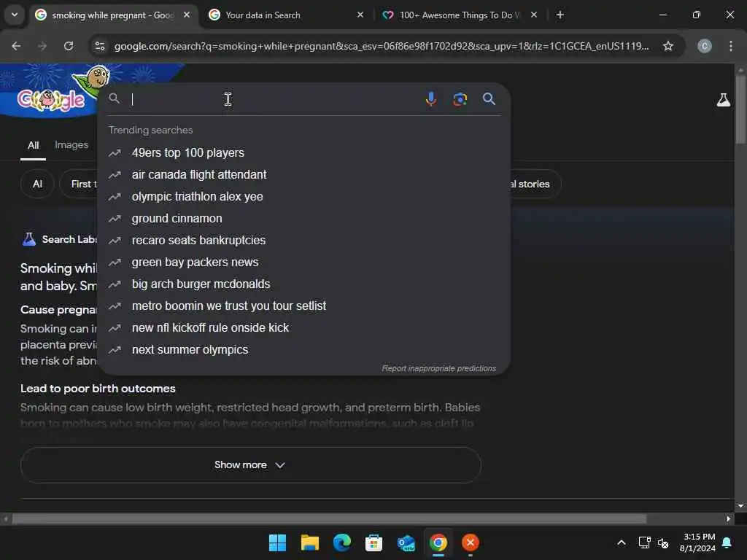Expand the overview with Show more
The image size is (747, 560).
[251, 464]
